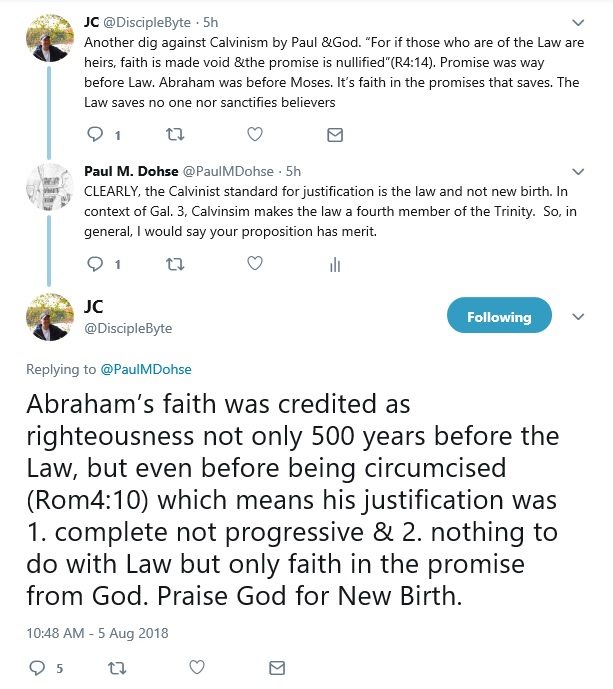Send JC's first tweet via direct message
The image size is (613, 689).
point(335,134)
